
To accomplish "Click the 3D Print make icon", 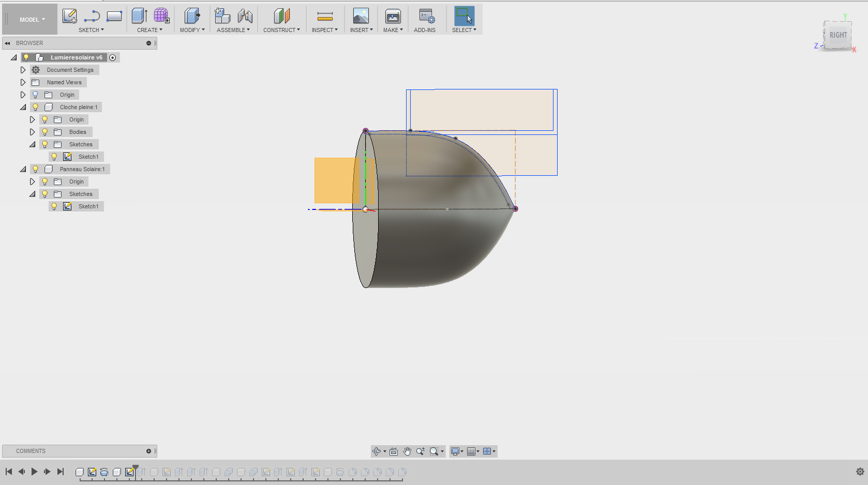I will [393, 16].
